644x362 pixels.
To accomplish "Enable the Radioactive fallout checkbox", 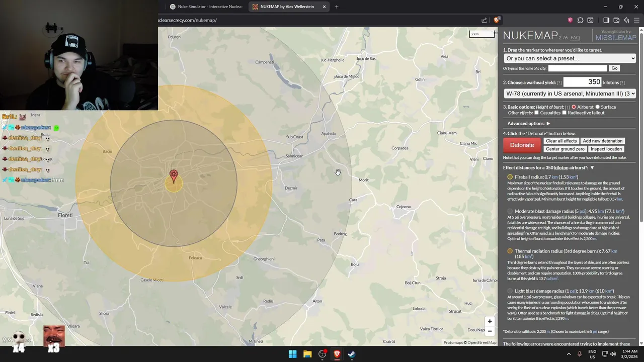I will [x=564, y=113].
